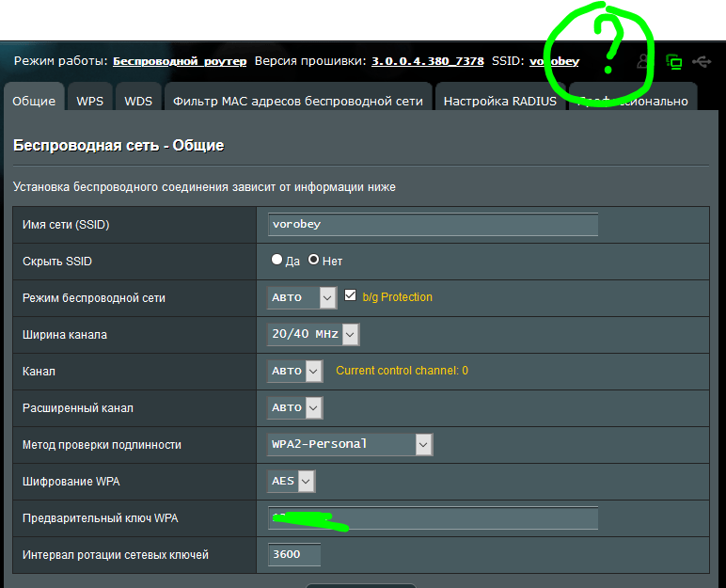Viewport: 726px width, 588px height.
Task: Switch to the WDS tab
Action: click(x=138, y=101)
